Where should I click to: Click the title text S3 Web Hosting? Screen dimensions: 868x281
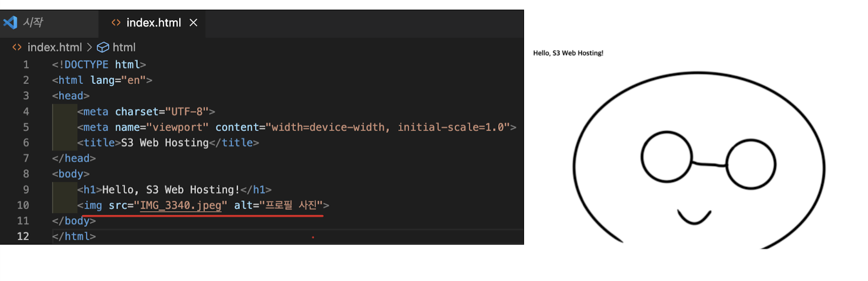point(165,143)
